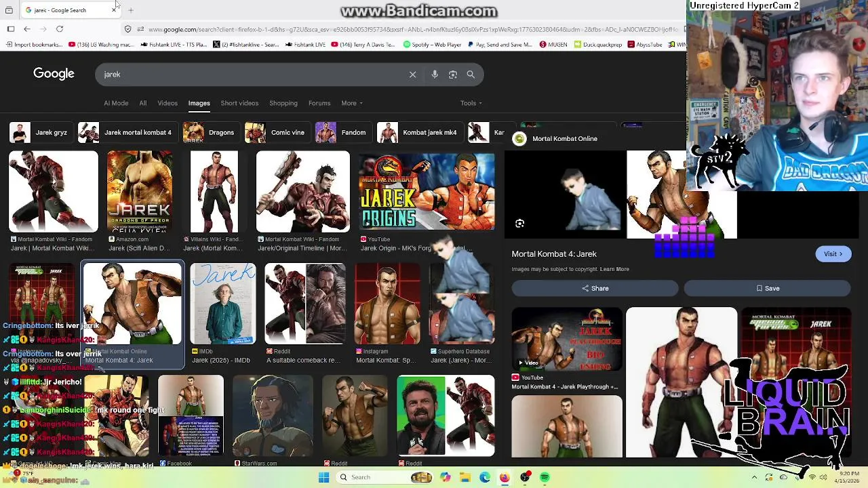Reload the page in Firefox
Screen dimensions: 868x488
coord(60,29)
